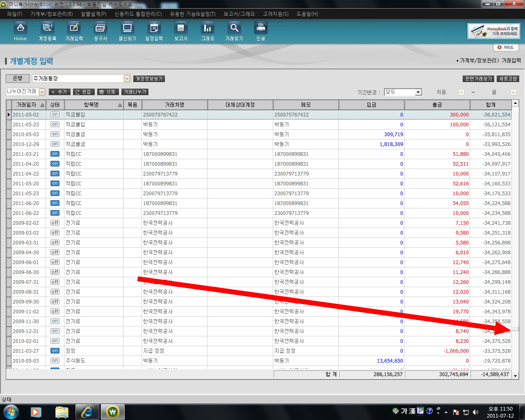Toggle on status for 2011-05-02 row
Screen dimensions: 525x420
point(55,115)
